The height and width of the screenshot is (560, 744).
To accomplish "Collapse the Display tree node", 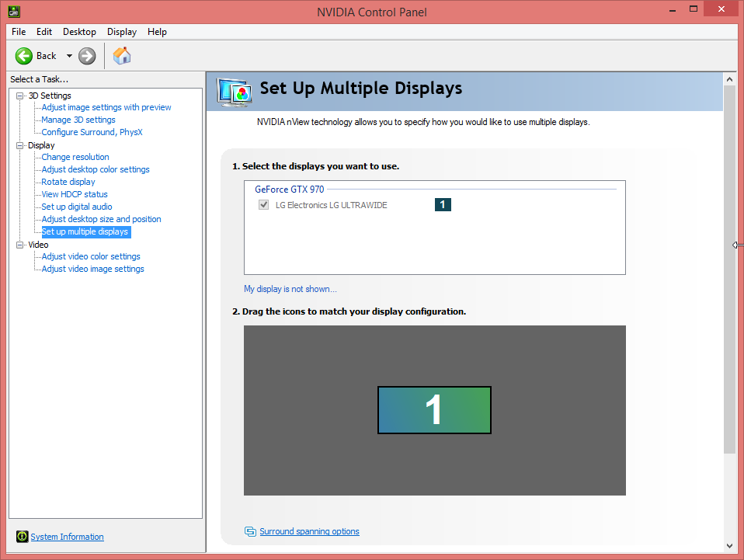I will coord(20,145).
